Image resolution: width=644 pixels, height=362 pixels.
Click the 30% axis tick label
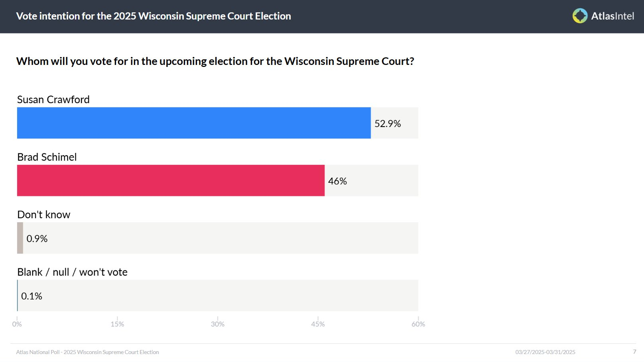pos(218,324)
